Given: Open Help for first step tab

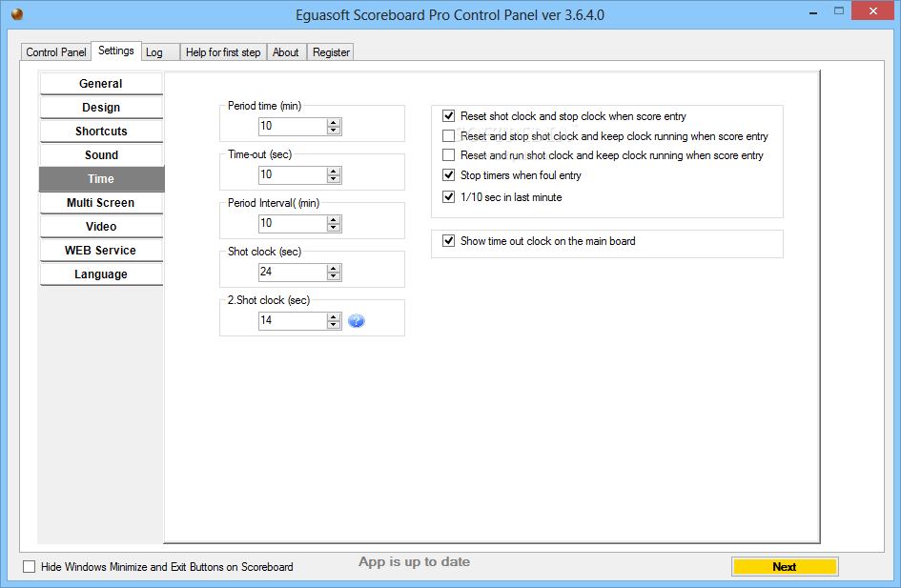Looking at the screenshot, I should coord(223,52).
